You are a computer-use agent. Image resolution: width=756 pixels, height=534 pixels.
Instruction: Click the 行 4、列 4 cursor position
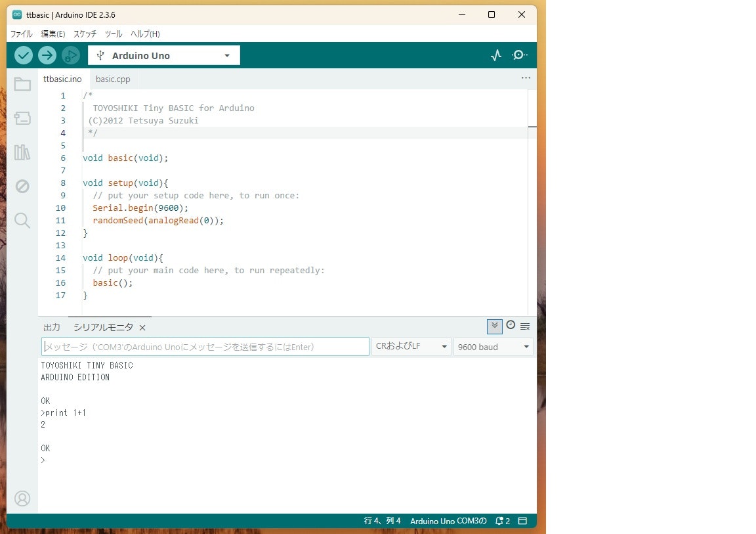coord(382,521)
